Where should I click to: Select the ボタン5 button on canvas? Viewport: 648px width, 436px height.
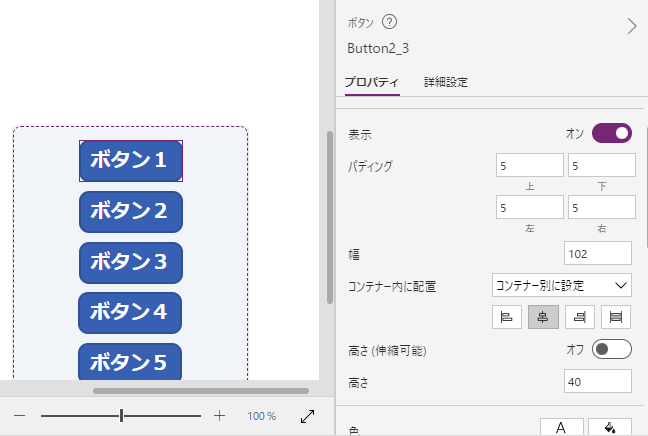click(x=130, y=362)
